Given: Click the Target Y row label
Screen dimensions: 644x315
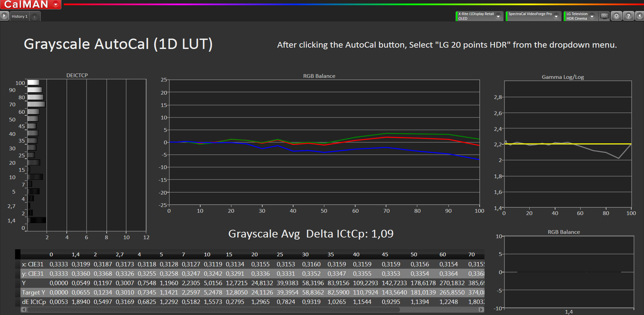Looking at the screenshot, I should [33, 293].
